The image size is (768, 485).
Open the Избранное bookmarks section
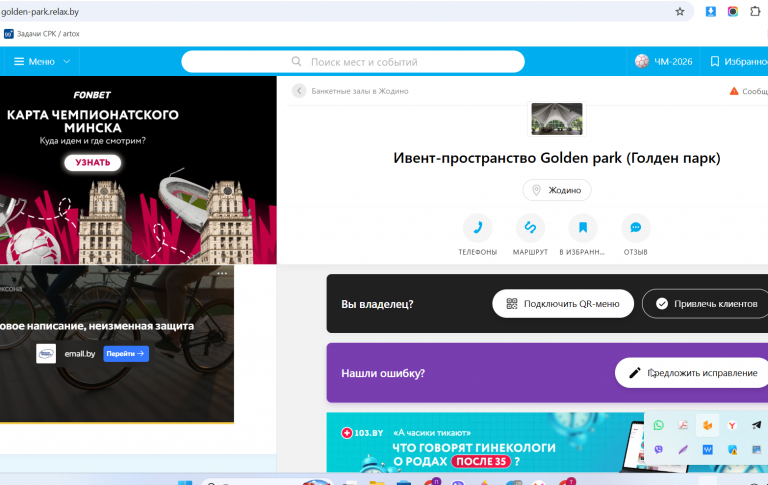point(739,62)
